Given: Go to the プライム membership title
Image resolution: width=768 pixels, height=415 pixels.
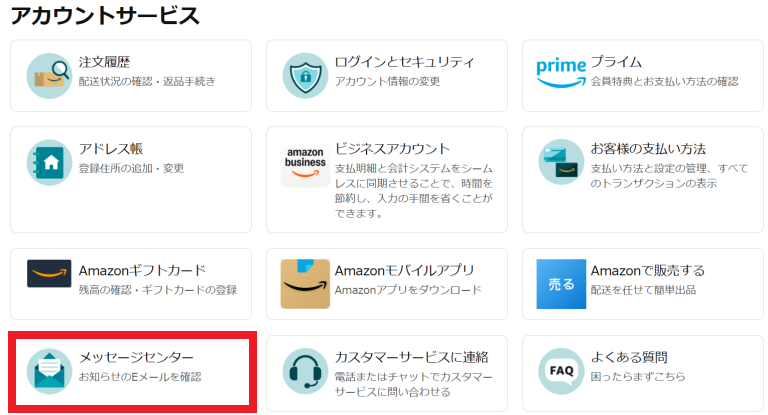Looking at the screenshot, I should tap(616, 62).
